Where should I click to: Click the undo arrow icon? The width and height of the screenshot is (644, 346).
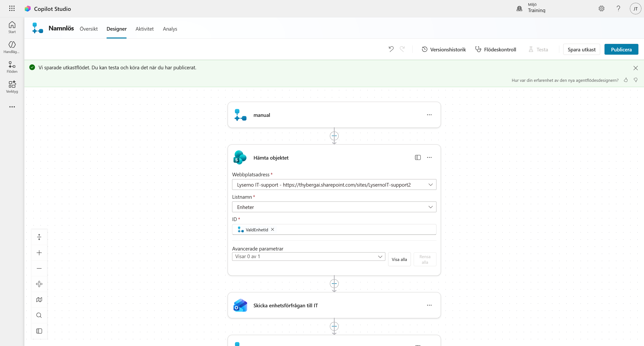click(x=391, y=49)
